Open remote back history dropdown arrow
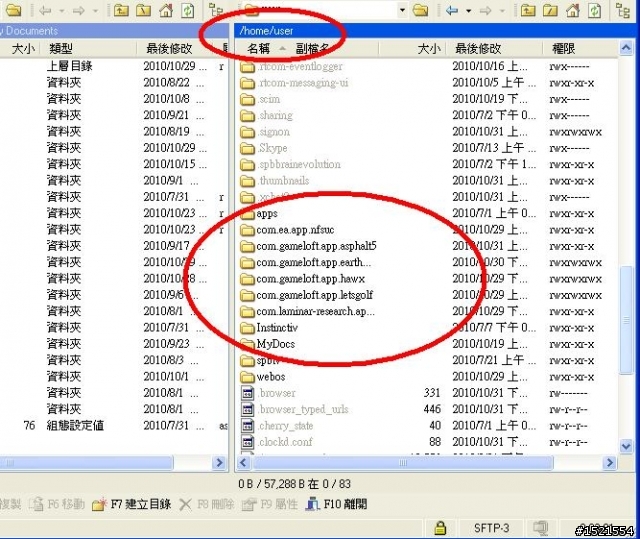 [469, 11]
